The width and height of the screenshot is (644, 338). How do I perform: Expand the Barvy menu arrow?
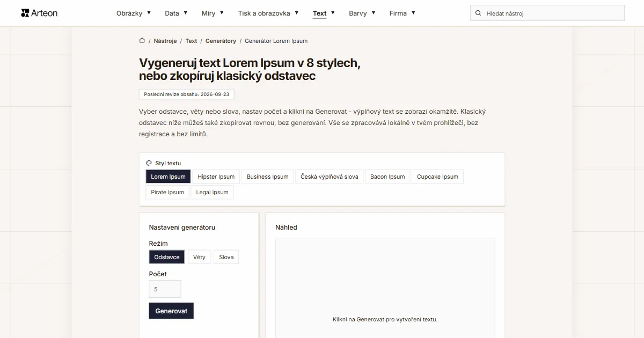373,13
